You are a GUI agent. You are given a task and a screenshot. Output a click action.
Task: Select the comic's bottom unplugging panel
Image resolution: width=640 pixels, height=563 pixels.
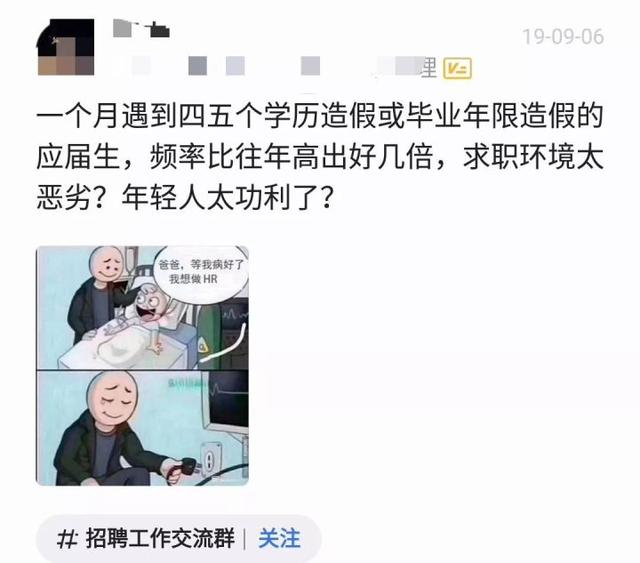click(x=142, y=428)
